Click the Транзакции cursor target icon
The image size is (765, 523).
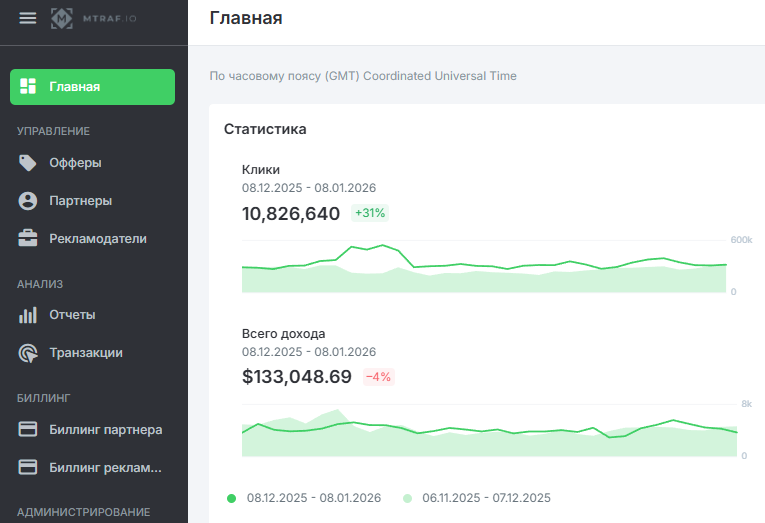[x=29, y=353]
